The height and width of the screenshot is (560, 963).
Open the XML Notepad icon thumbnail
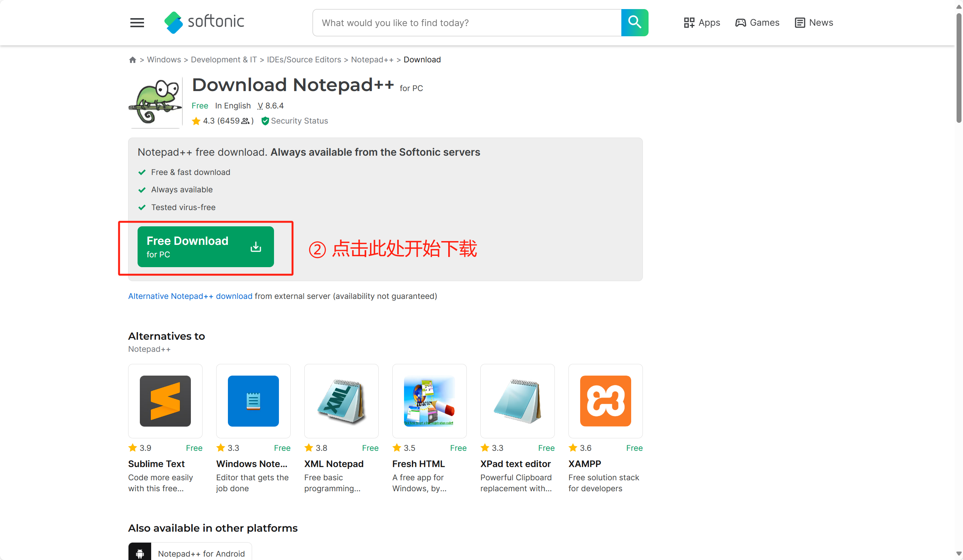pos(341,401)
